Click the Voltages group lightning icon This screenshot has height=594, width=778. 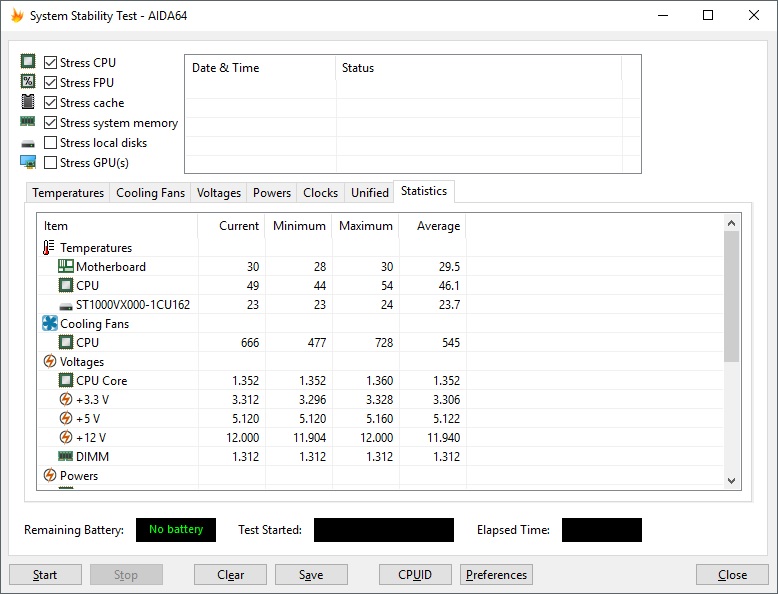pyautogui.click(x=50, y=361)
